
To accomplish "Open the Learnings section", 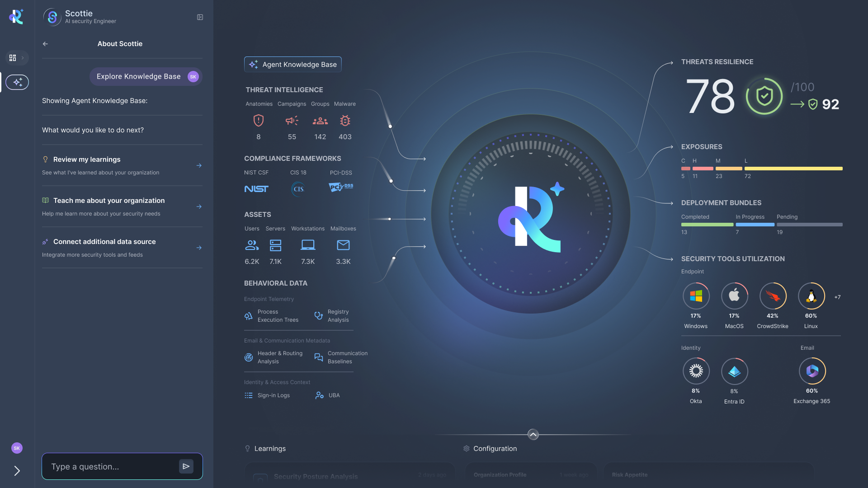I will 265,449.
